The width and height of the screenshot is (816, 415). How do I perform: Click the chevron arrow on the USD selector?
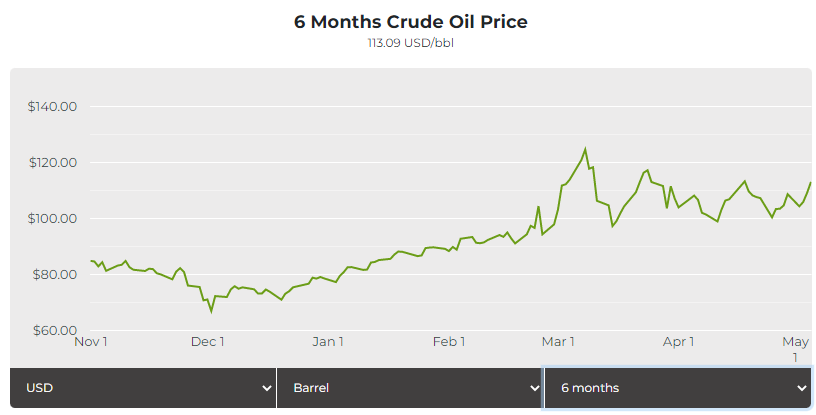point(266,388)
